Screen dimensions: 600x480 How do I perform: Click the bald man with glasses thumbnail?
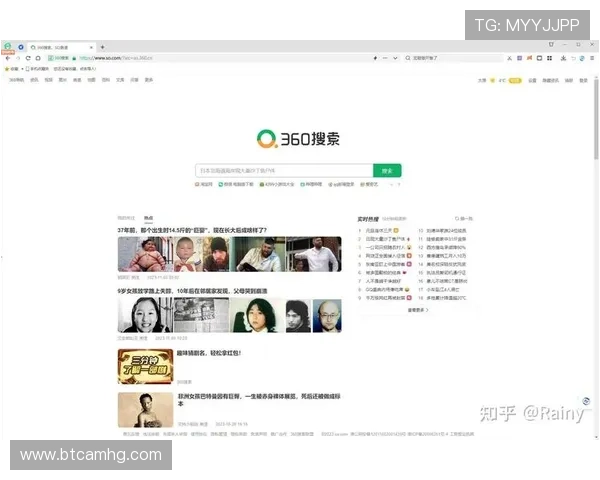pyautogui.click(x=327, y=316)
